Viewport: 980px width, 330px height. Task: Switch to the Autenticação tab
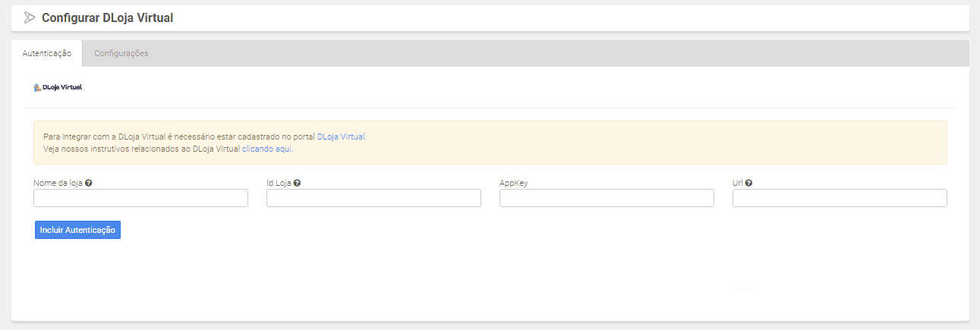[47, 54]
